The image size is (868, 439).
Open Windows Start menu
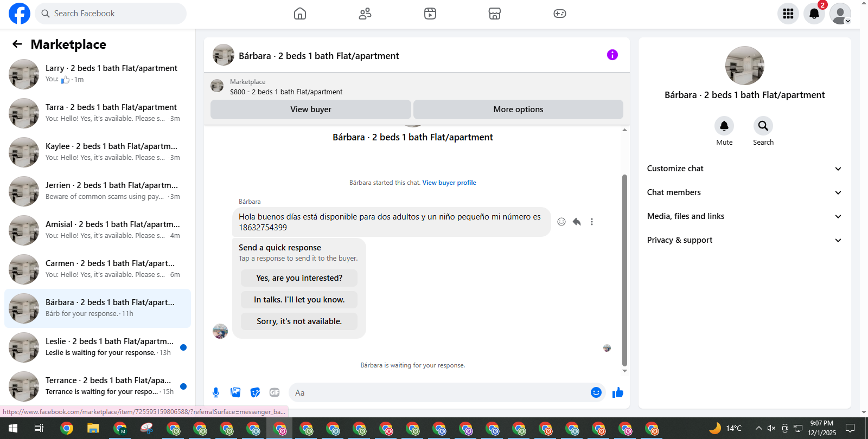(x=13, y=428)
